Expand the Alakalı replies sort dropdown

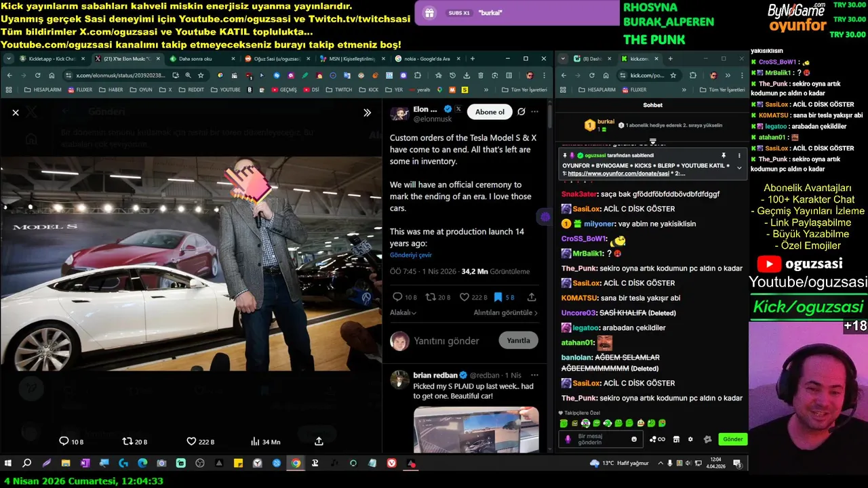[x=403, y=312]
